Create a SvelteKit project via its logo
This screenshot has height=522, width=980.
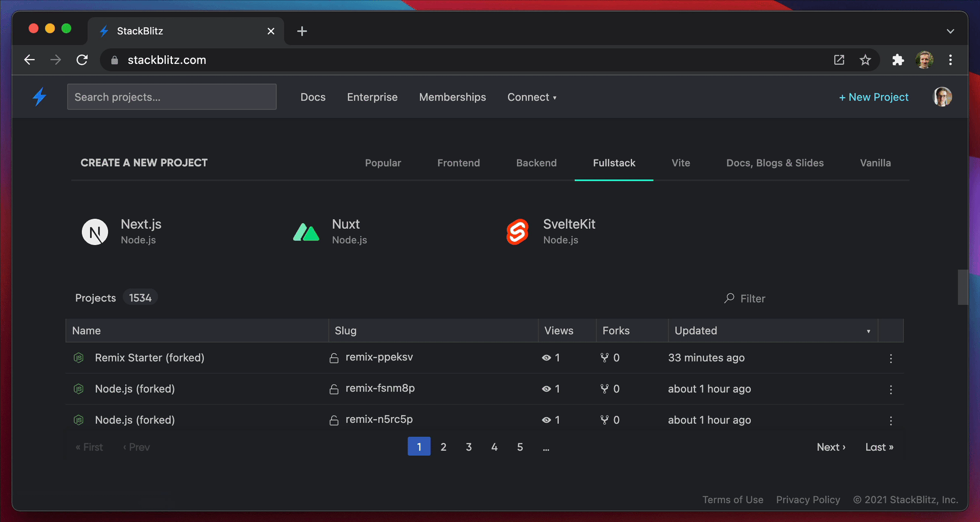pyautogui.click(x=517, y=232)
